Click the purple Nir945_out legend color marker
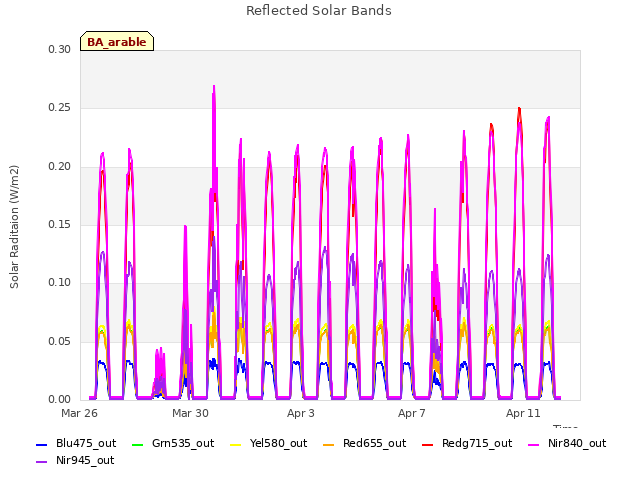Screen dimensions: 640x480 [42, 462]
